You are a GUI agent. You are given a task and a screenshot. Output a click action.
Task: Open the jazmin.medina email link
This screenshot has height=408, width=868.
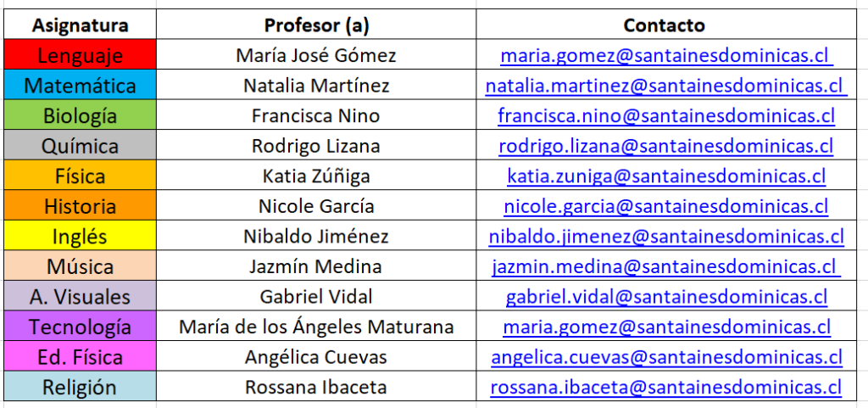(665, 266)
